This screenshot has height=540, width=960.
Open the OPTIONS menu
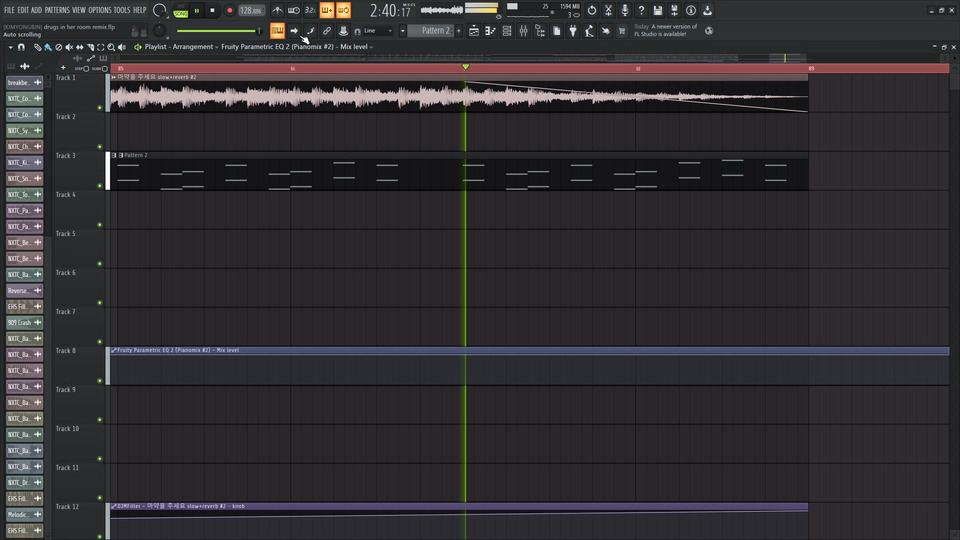pyautogui.click(x=100, y=10)
